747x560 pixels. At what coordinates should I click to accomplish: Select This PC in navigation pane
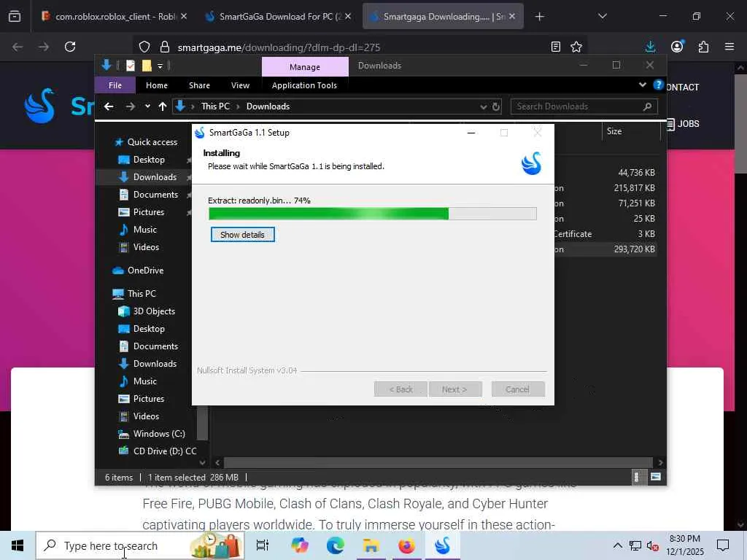(142, 293)
